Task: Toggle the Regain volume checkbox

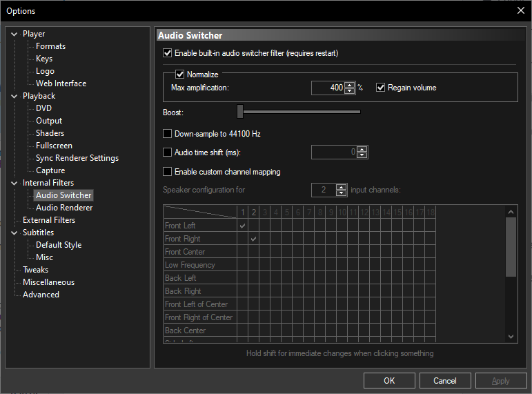Action: [x=380, y=88]
